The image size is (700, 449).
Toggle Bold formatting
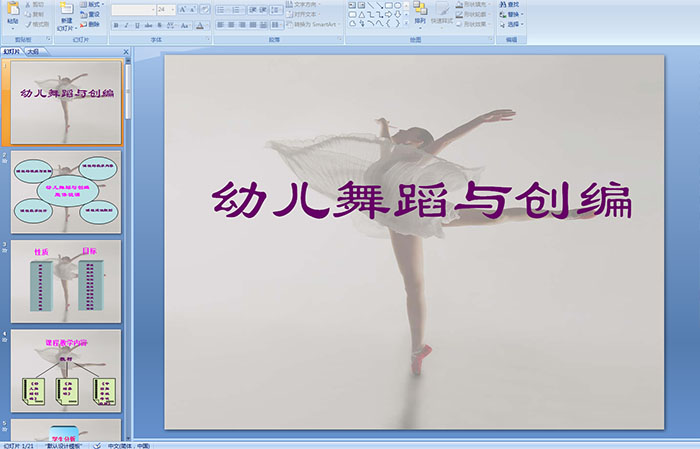(x=116, y=25)
